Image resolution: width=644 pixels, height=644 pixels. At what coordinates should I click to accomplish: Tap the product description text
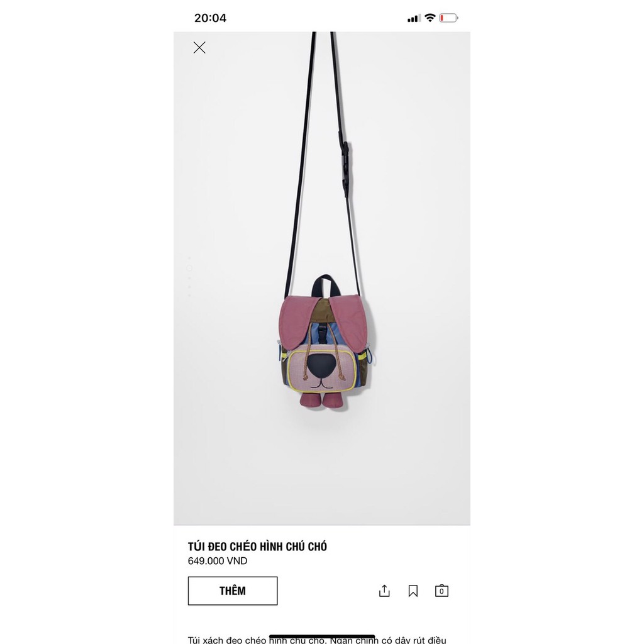pos(317,640)
